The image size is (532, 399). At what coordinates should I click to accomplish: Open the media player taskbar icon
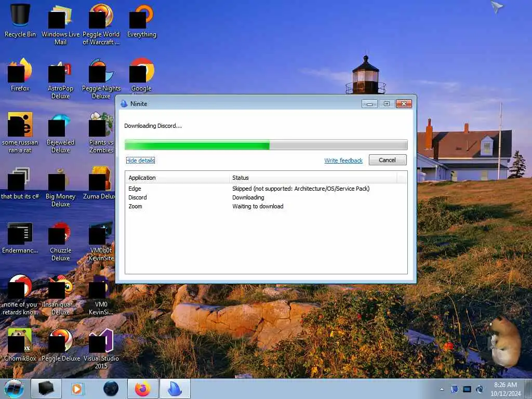77,389
